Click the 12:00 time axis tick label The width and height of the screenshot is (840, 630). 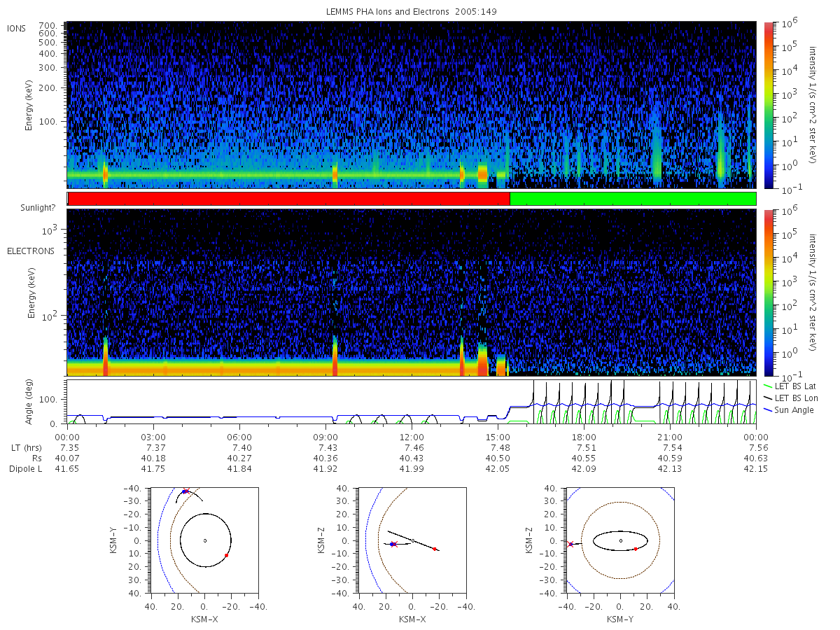point(412,436)
